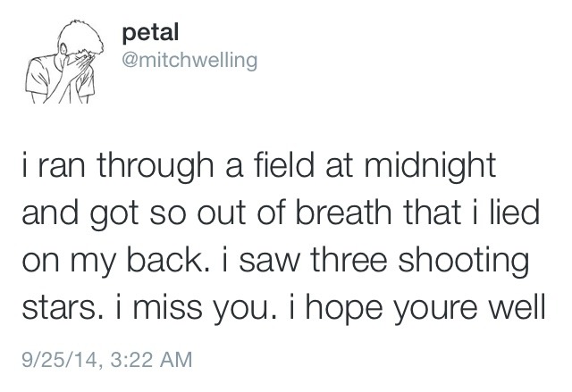Viewport: 572px width, 392px height.
Task: Open the 9/25/14 tweet date
Action: click(x=59, y=360)
